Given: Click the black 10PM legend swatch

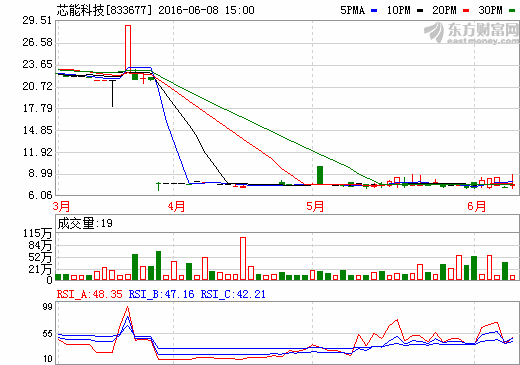Looking at the screenshot, I should click(420, 11).
